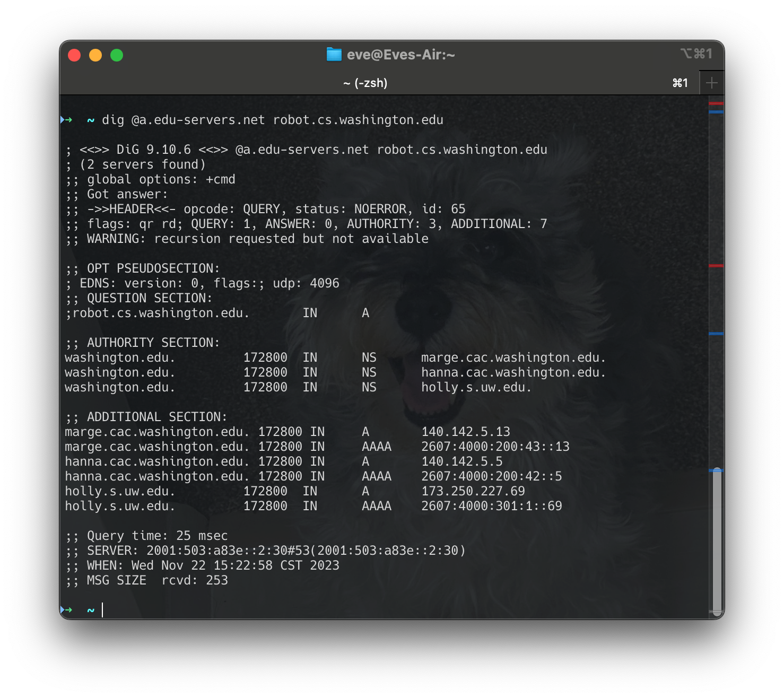Click the plus icon to open a new tab
Image resolution: width=784 pixels, height=698 pixels.
point(712,82)
